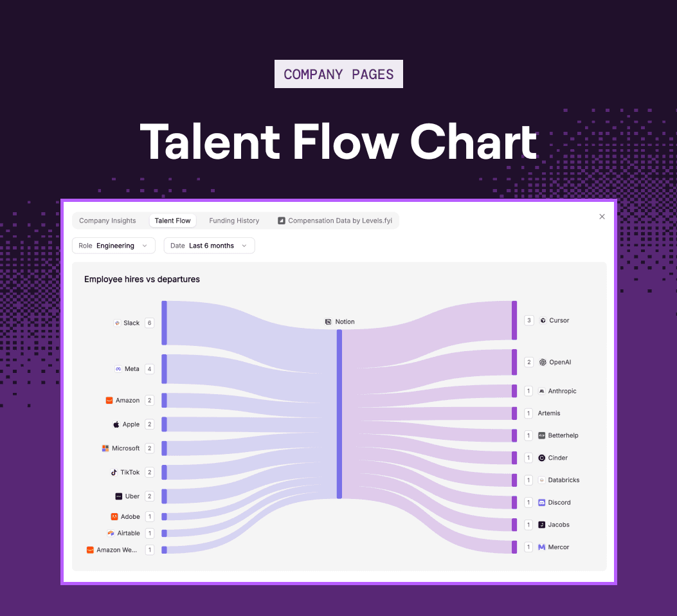Click the OpenAI logo icon

point(543,362)
